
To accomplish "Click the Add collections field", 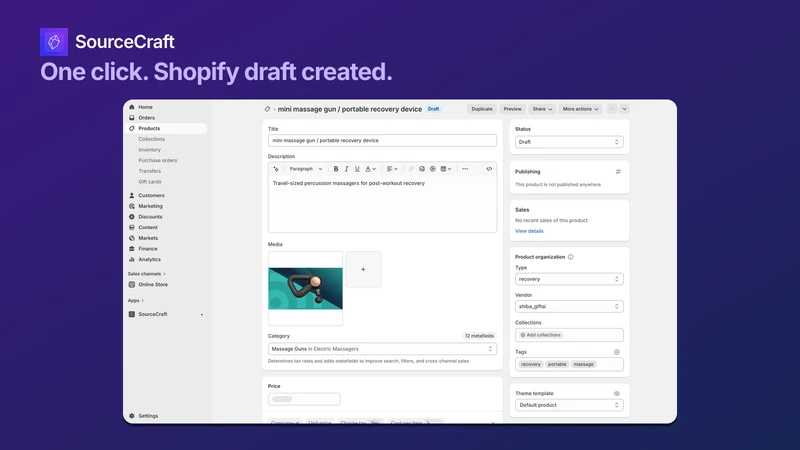I will click(569, 335).
